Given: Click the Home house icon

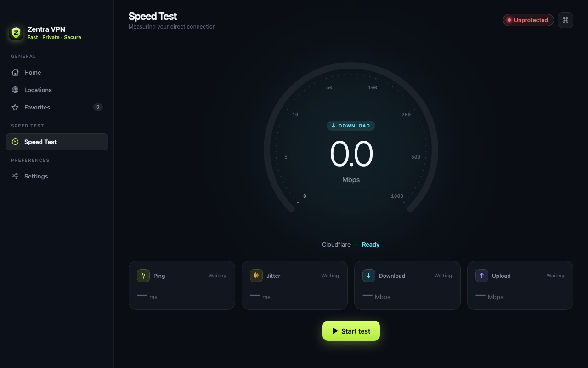Looking at the screenshot, I should tap(15, 72).
